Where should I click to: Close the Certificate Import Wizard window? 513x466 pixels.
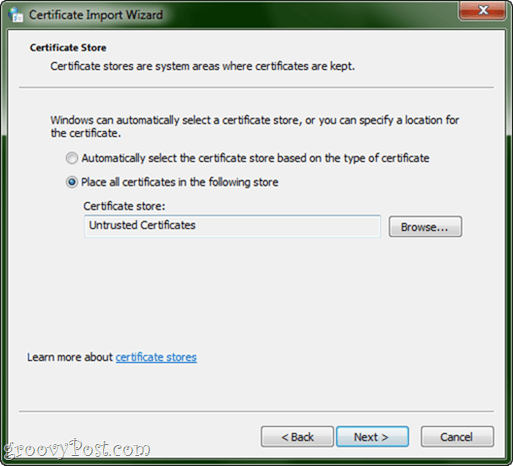tap(482, 11)
